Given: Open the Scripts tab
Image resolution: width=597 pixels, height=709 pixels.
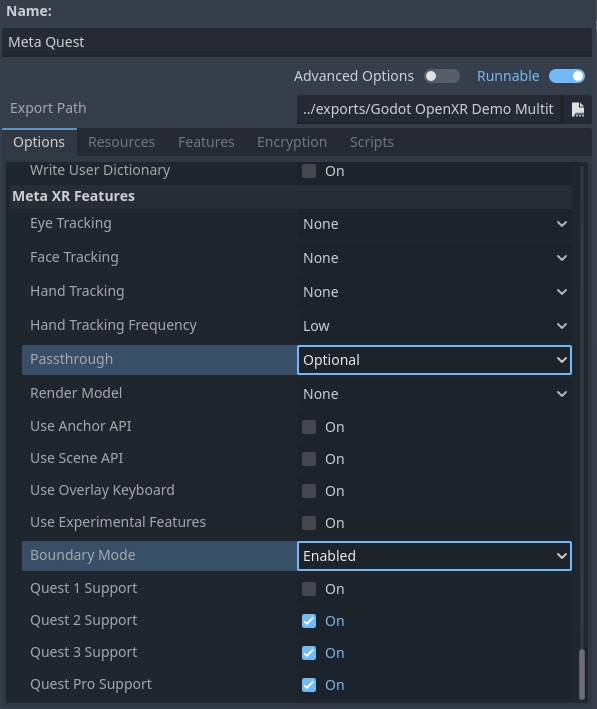Looking at the screenshot, I should [372, 142].
